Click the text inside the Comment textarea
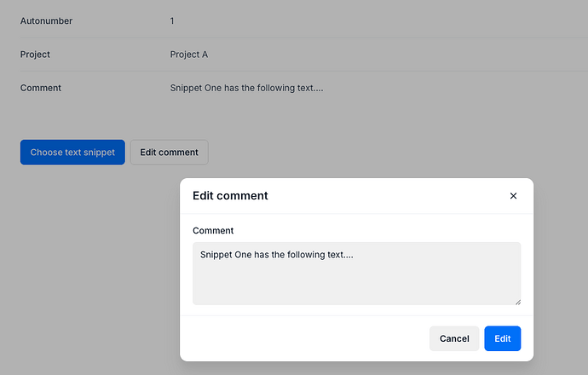The height and width of the screenshot is (375, 588). point(276,254)
